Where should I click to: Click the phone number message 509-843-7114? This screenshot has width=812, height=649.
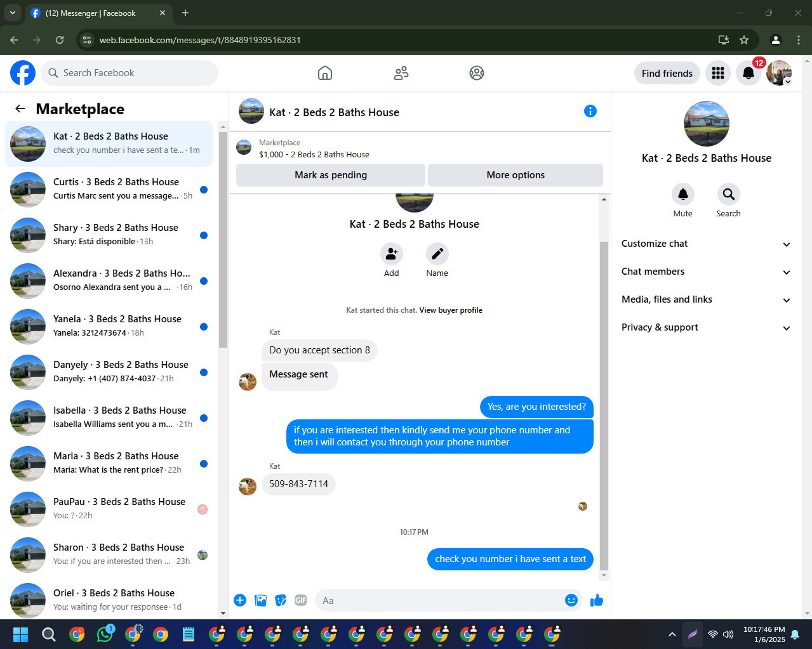(x=298, y=484)
